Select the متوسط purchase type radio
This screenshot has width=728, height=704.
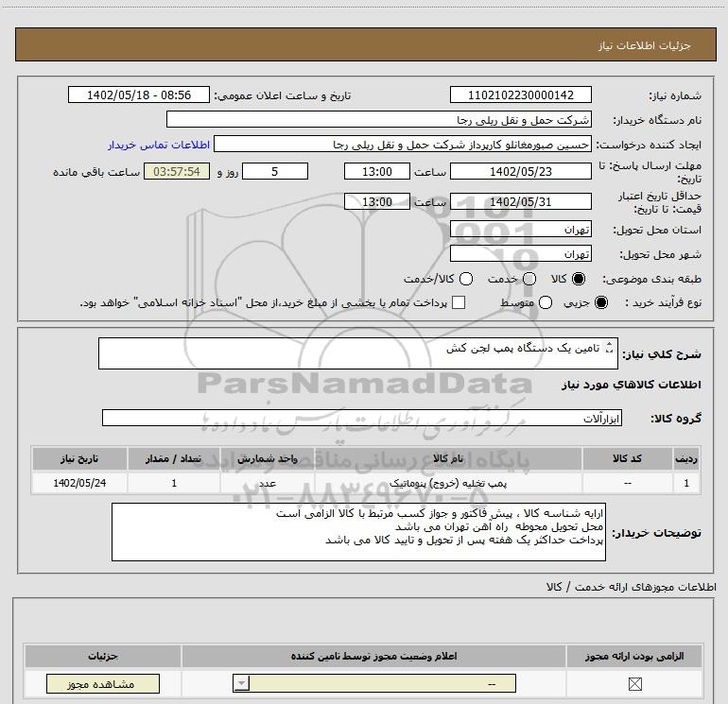546,302
